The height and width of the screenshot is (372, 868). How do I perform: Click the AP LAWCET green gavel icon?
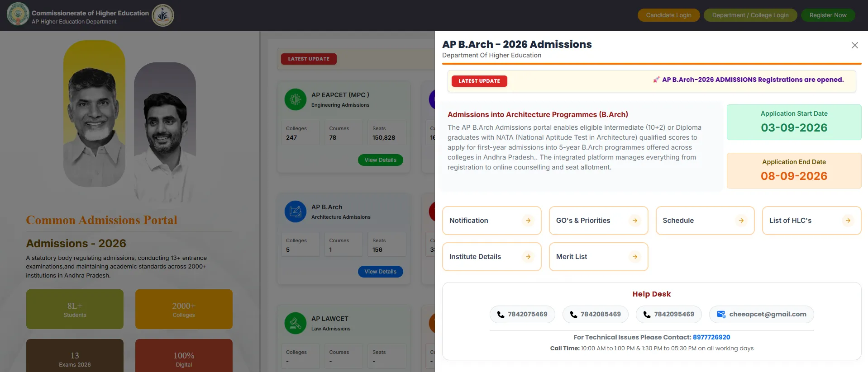296,323
